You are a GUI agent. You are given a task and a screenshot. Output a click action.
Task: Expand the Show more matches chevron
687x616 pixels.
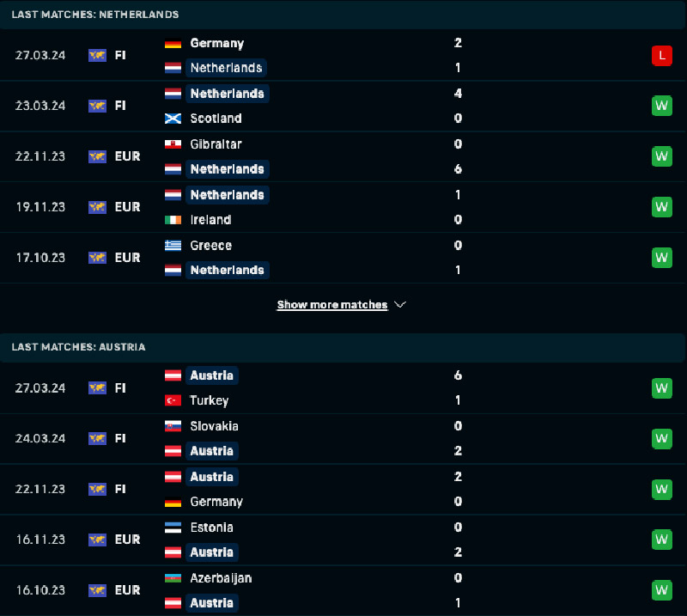coord(400,305)
